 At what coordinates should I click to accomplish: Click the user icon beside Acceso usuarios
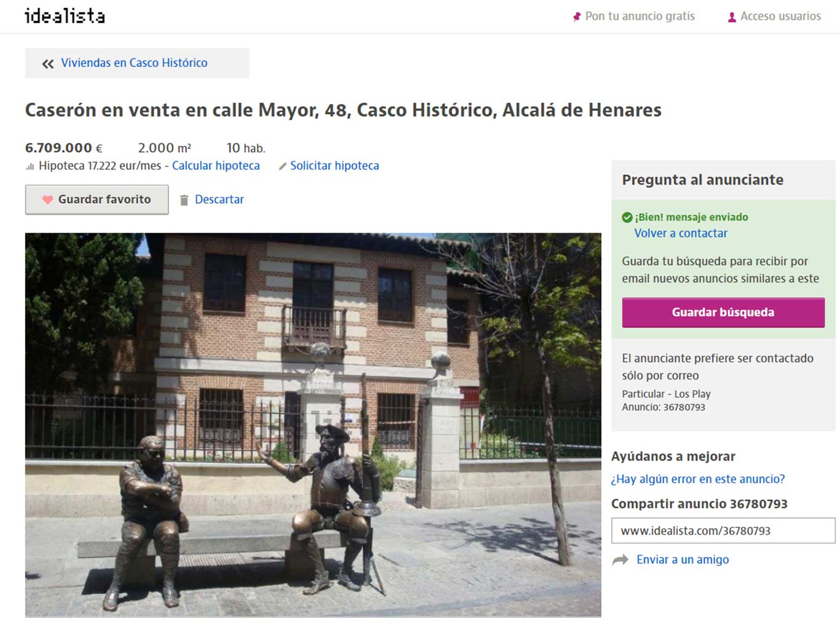point(732,17)
